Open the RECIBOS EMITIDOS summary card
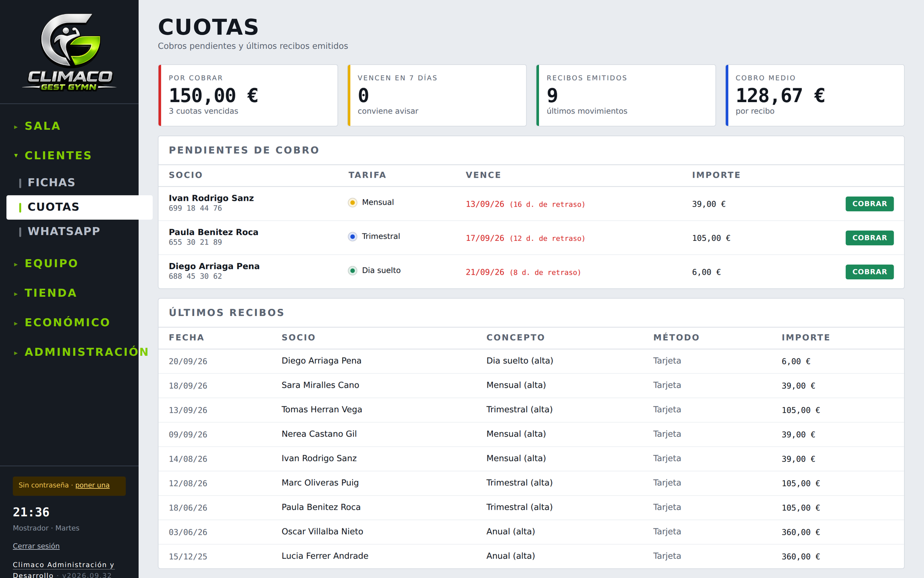The height and width of the screenshot is (578, 924). coord(626,95)
